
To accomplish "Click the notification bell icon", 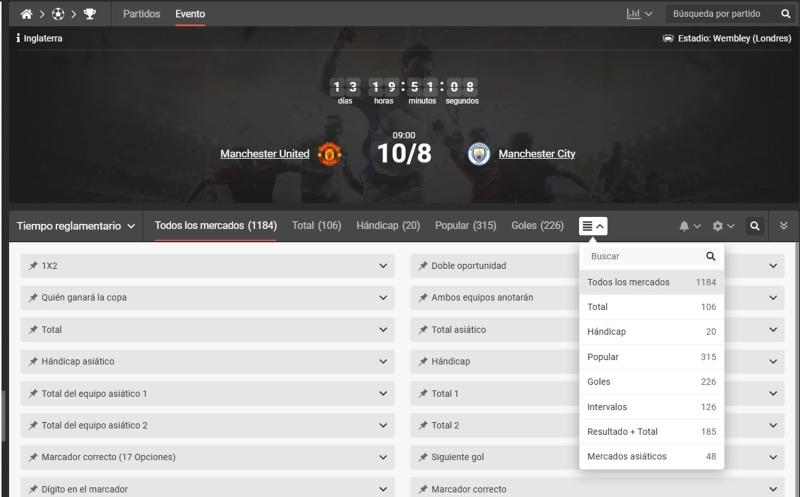I will pyautogui.click(x=684, y=226).
